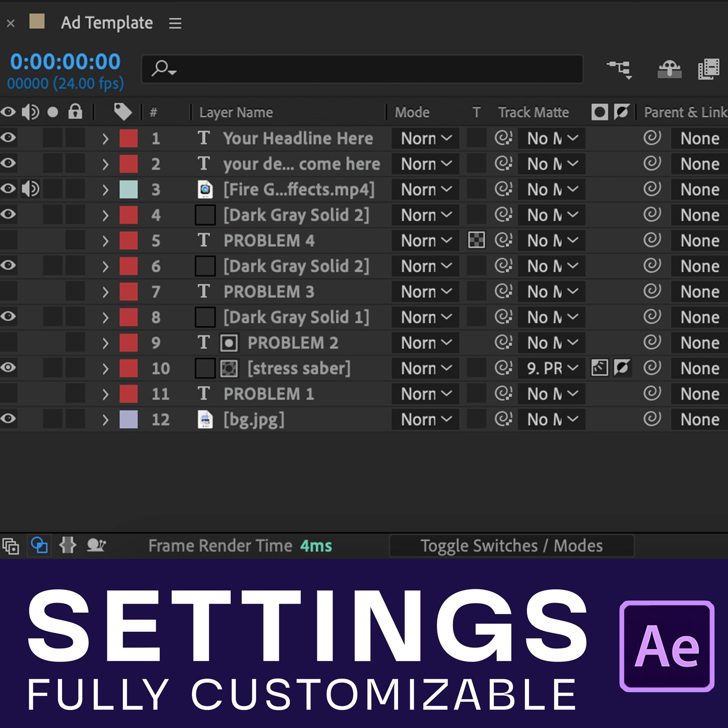Click the in/out duration pane icon
Viewport: 728px width, 728px height.
68,546
